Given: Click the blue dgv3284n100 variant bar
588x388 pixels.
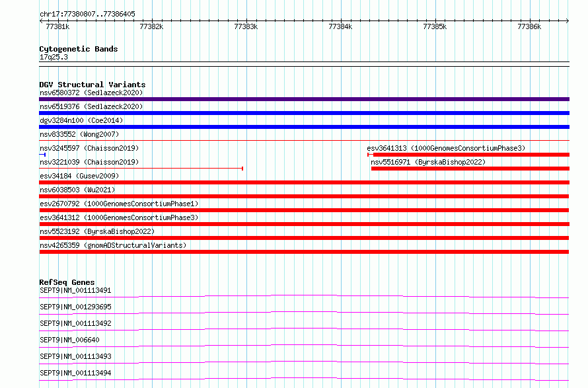Looking at the screenshot, I should click(304, 127).
